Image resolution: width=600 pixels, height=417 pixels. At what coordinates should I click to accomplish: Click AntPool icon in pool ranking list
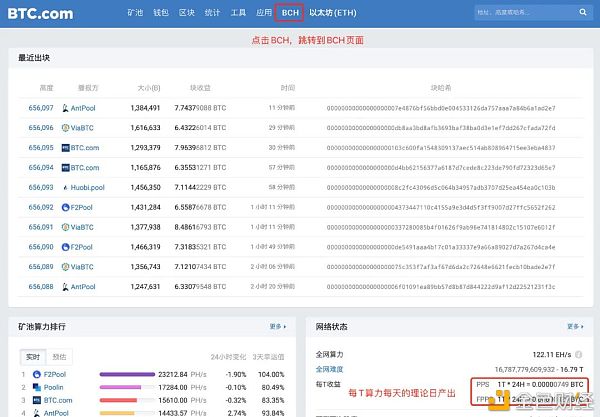pyautogui.click(x=37, y=413)
